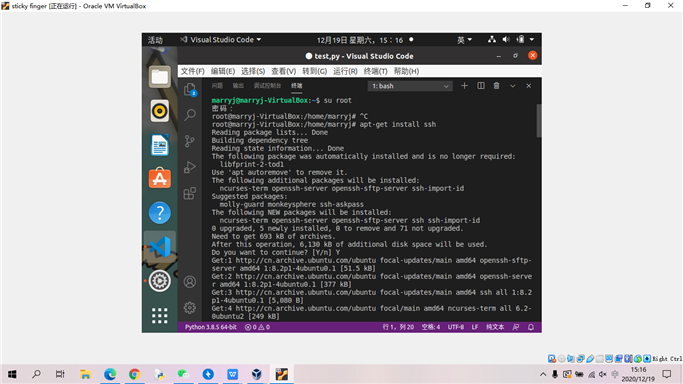Viewport: 683px width, 384px height.
Task: Click the network icon in Ubuntu top bar
Action: [492, 40]
